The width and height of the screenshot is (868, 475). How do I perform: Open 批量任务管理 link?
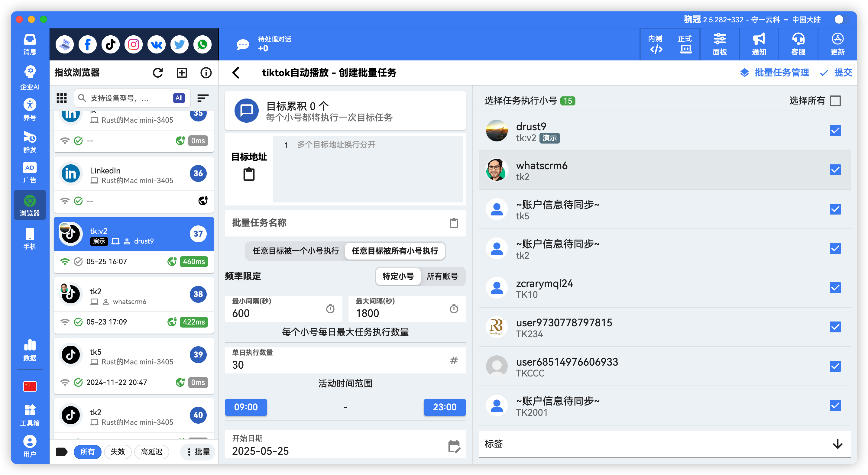(782, 73)
